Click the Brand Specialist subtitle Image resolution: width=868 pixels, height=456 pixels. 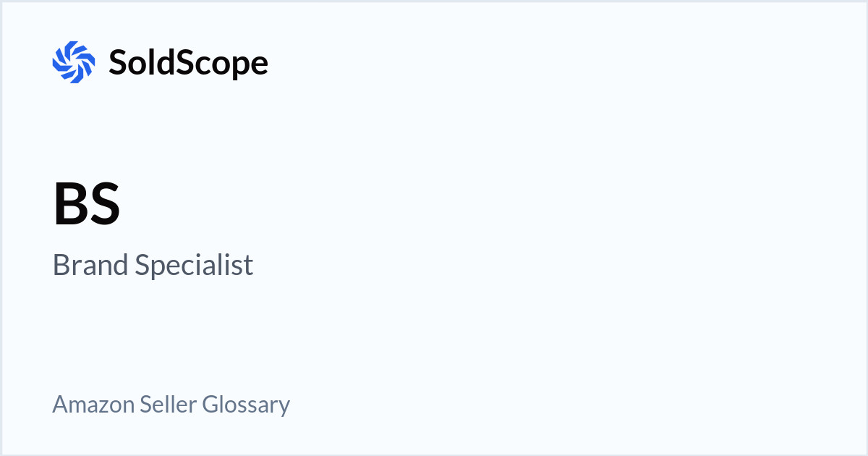tap(153, 266)
